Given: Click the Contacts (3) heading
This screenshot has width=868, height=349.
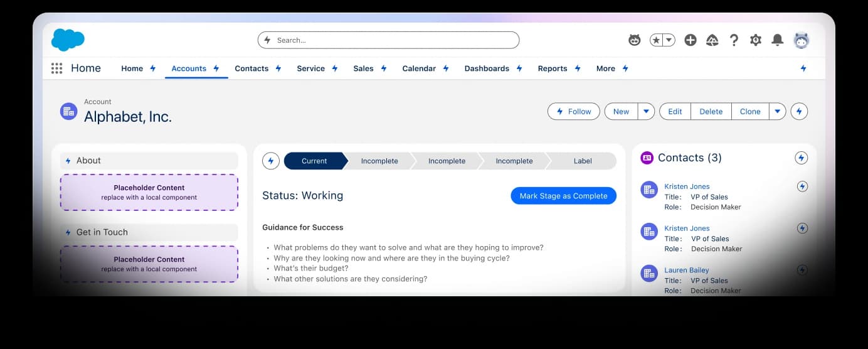Looking at the screenshot, I should 690,158.
